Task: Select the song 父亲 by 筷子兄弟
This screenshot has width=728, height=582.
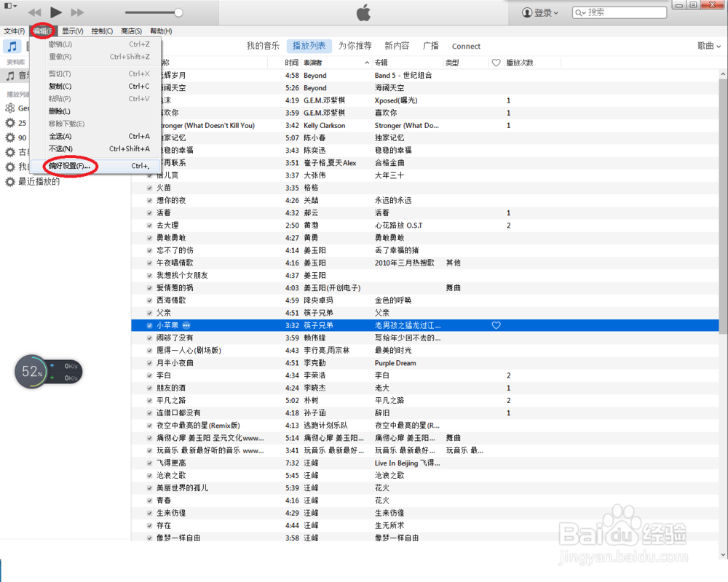Action: pos(425,313)
